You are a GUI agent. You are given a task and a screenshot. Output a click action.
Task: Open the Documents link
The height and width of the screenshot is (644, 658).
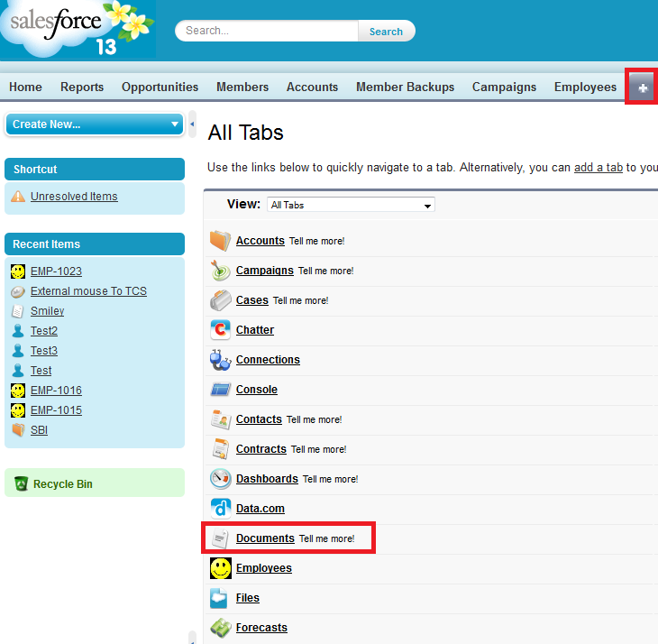click(265, 538)
